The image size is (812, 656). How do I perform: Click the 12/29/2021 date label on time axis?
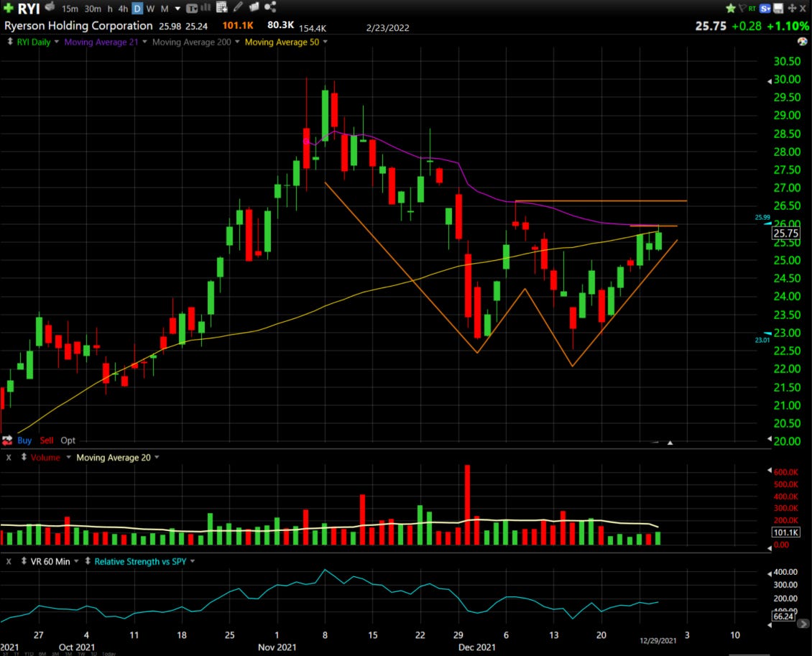coord(658,640)
